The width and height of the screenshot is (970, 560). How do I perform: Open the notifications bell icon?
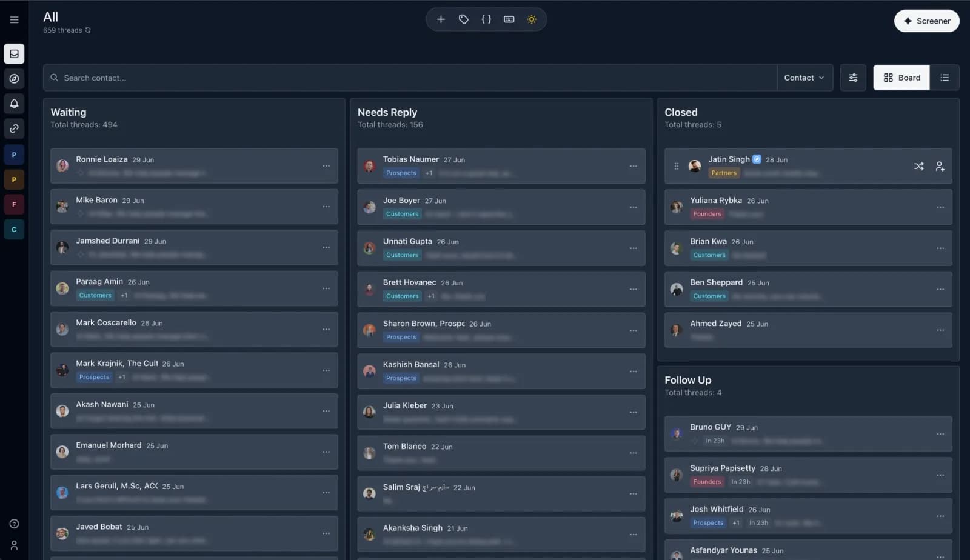(14, 104)
